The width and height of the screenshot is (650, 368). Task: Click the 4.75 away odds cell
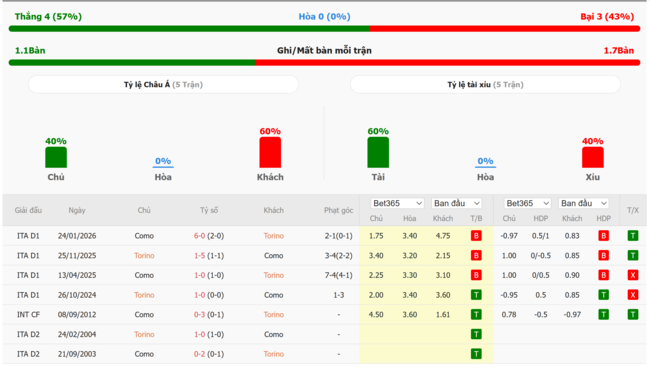[x=443, y=236]
